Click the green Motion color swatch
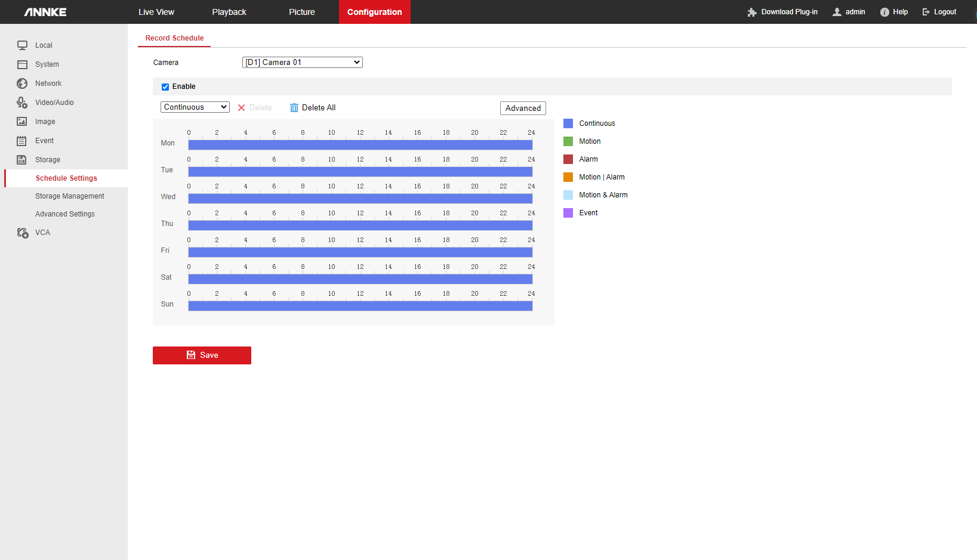This screenshot has height=560, width=977. [x=568, y=141]
